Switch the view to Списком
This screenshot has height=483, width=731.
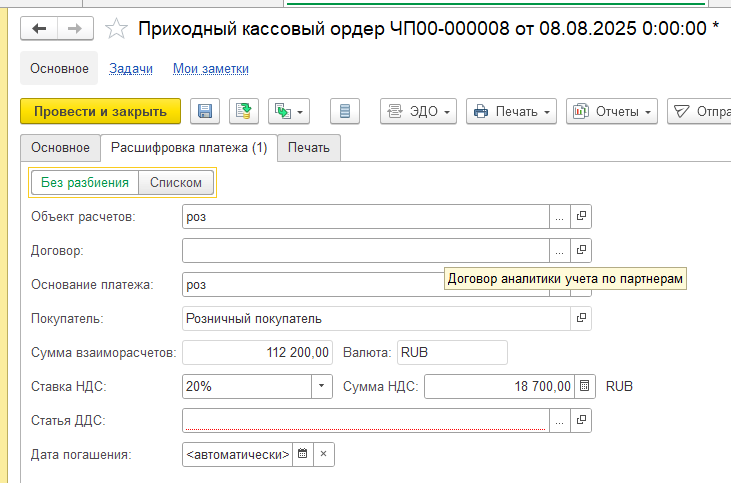pyautogui.click(x=176, y=182)
